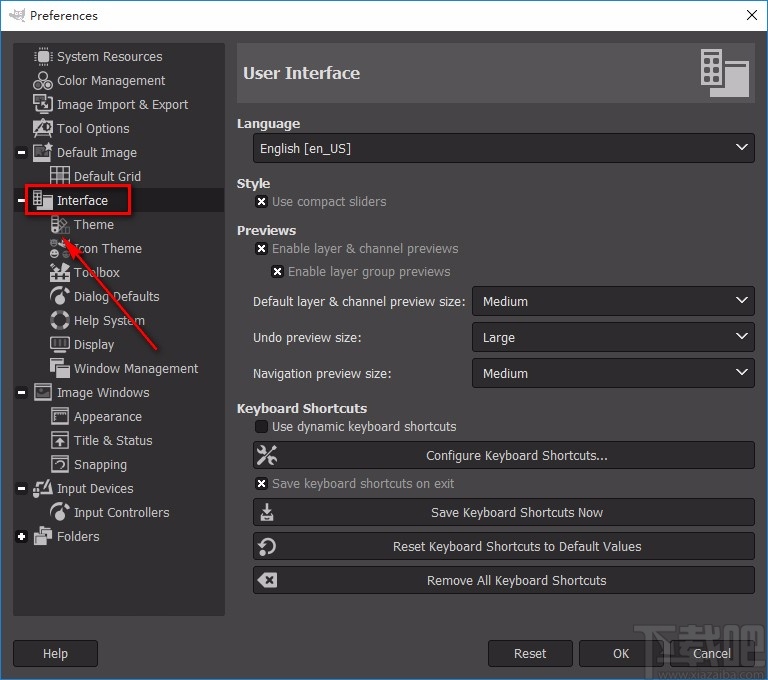Click the Default Grid icon
The height and width of the screenshot is (680, 768).
coord(59,177)
